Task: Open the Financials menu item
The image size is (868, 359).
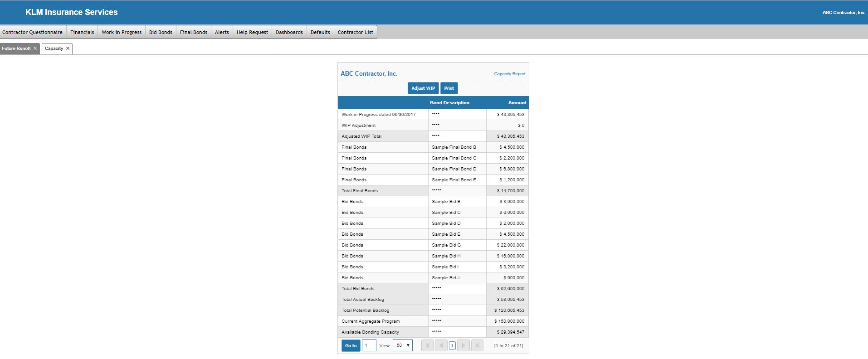Action: tap(82, 32)
